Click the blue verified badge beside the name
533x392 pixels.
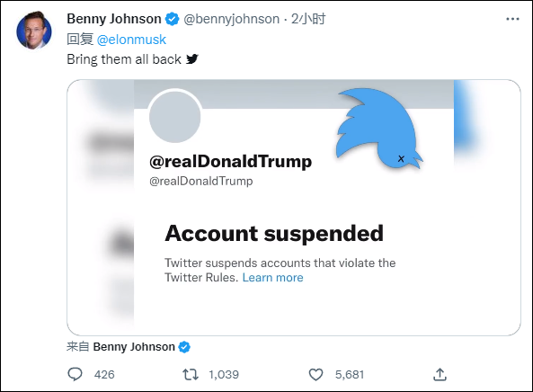coord(173,19)
